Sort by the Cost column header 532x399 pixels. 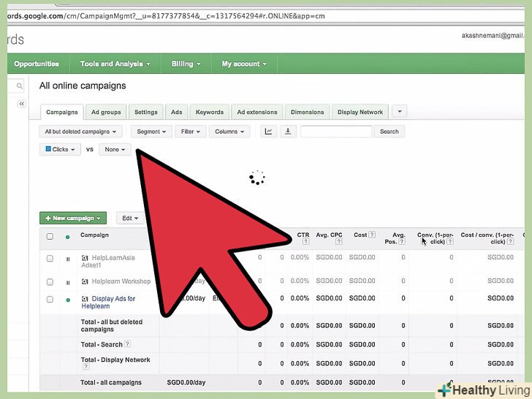[360, 235]
